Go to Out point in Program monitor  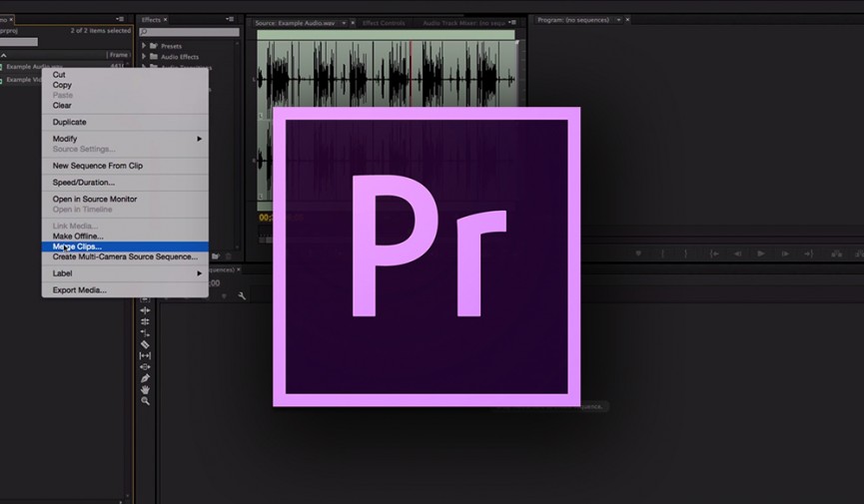tap(808, 253)
